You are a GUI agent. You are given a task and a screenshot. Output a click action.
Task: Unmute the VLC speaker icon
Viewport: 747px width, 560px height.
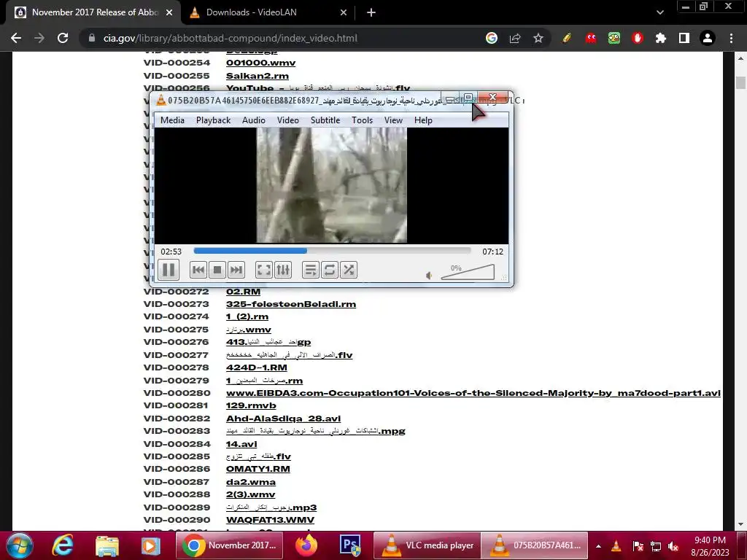pos(429,275)
